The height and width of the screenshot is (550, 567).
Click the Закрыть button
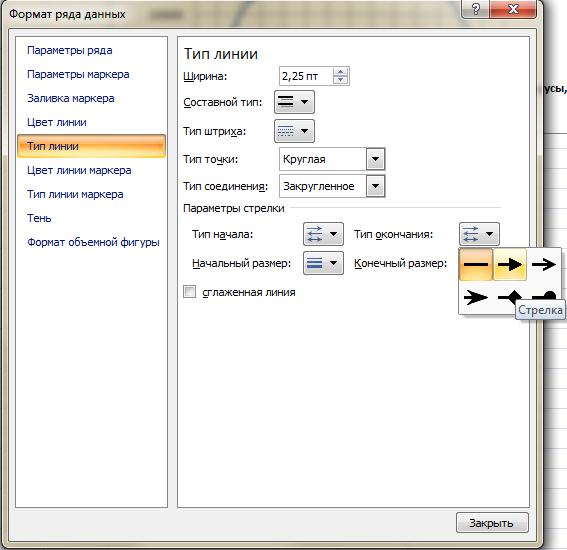492,523
